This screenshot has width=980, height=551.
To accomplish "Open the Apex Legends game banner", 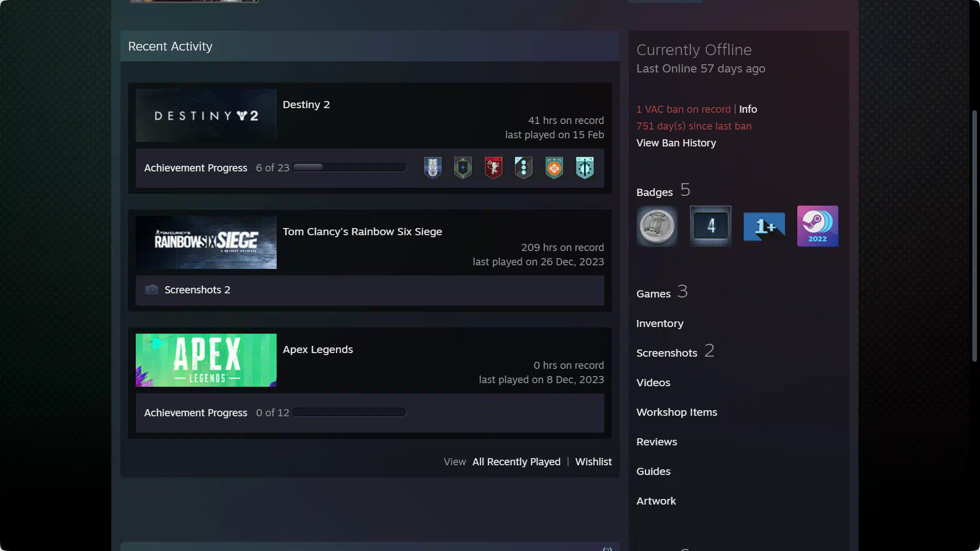I will pyautogui.click(x=206, y=360).
